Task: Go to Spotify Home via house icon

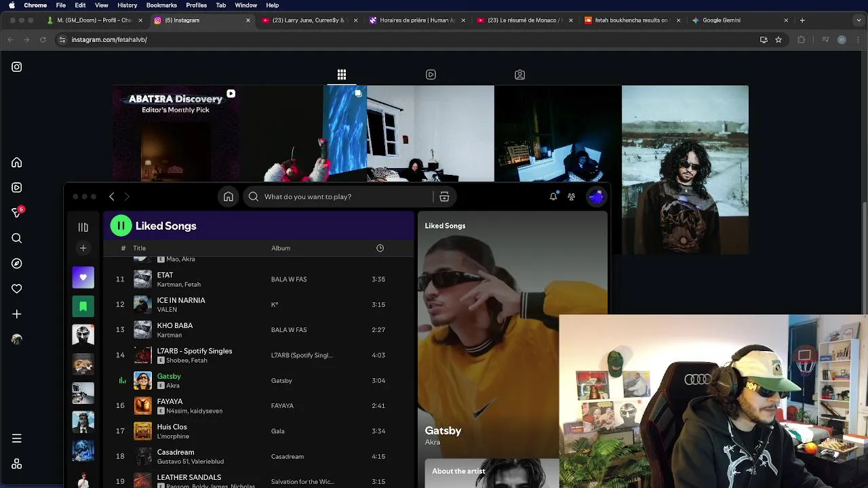Action: [x=229, y=197]
